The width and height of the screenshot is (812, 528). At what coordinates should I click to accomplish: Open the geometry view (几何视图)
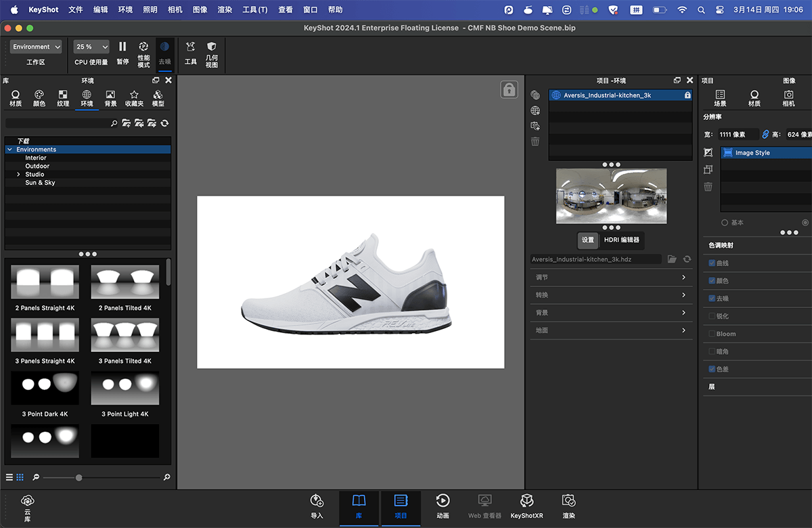[x=212, y=53]
